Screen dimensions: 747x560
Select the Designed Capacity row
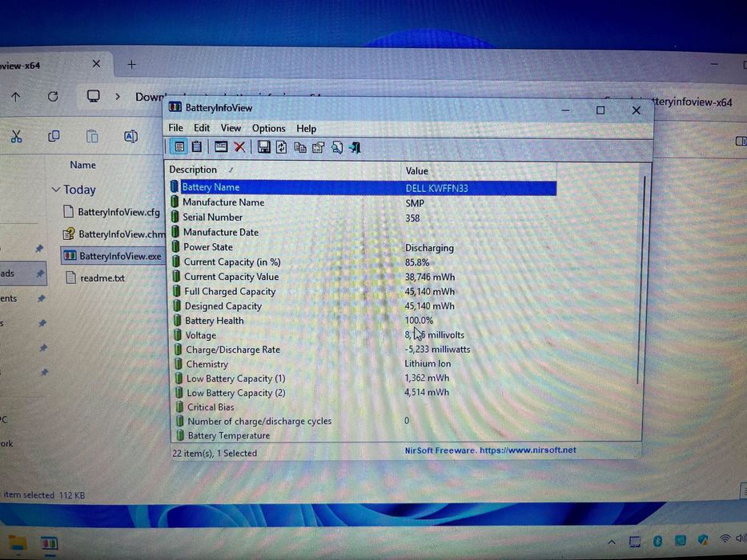pyautogui.click(x=363, y=306)
